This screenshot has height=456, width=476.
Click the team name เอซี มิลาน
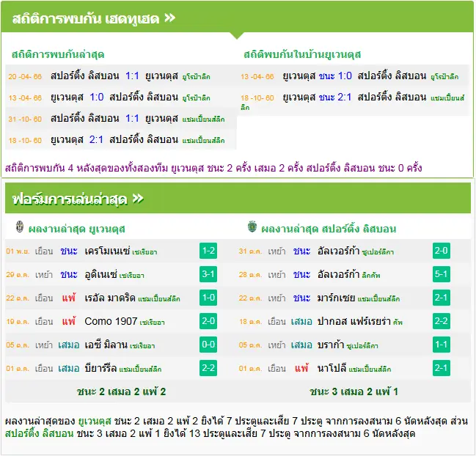click(x=106, y=345)
